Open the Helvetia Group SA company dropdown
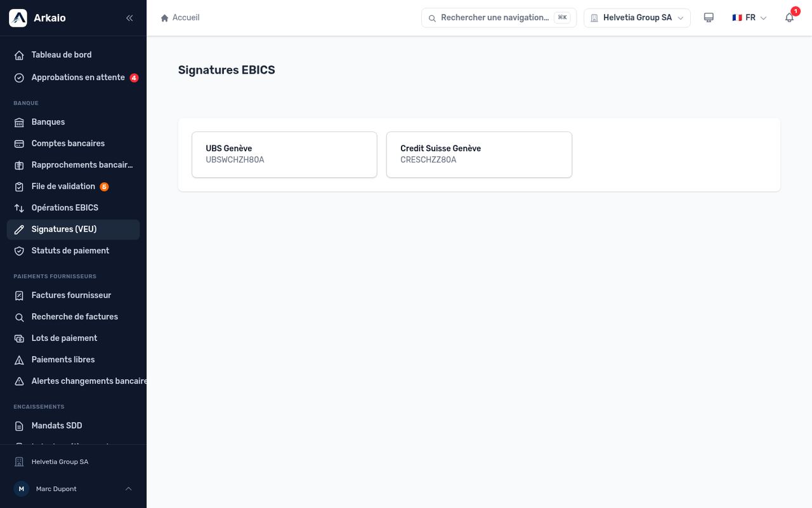The image size is (812, 508). [637, 18]
